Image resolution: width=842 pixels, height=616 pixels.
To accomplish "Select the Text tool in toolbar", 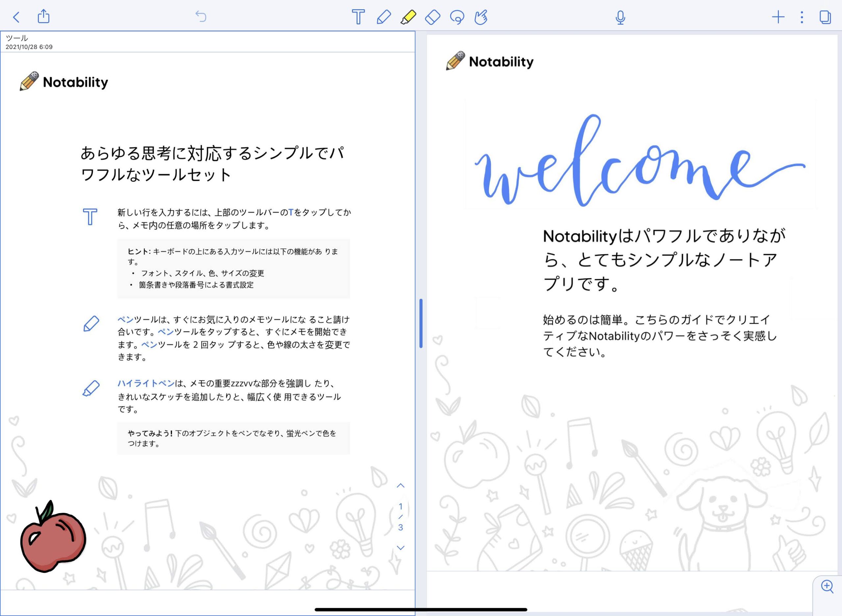I will point(358,17).
